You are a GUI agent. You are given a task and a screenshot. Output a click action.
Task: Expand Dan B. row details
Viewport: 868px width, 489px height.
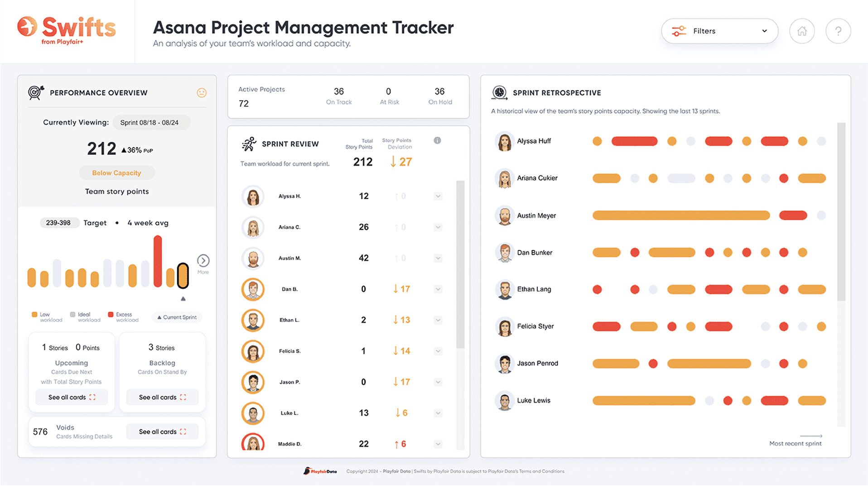[438, 289]
